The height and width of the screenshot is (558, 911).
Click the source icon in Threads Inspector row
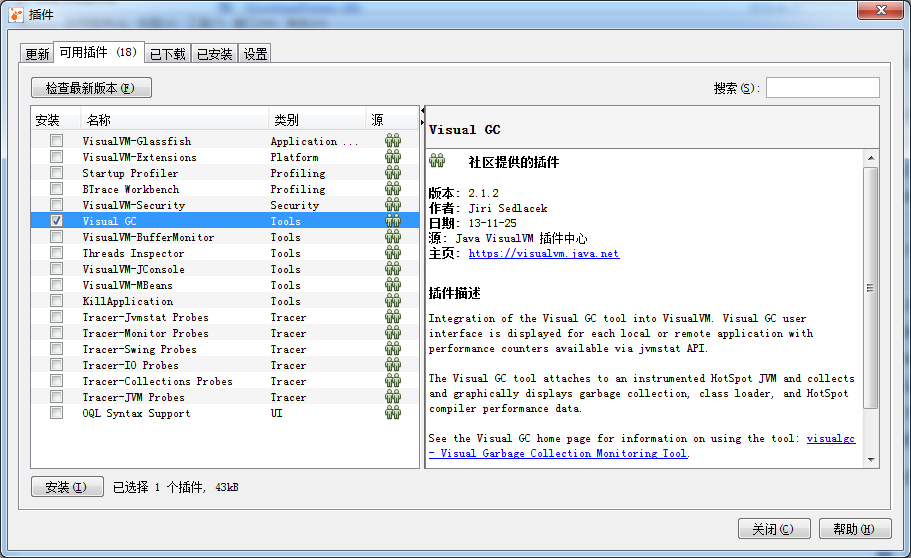393,252
